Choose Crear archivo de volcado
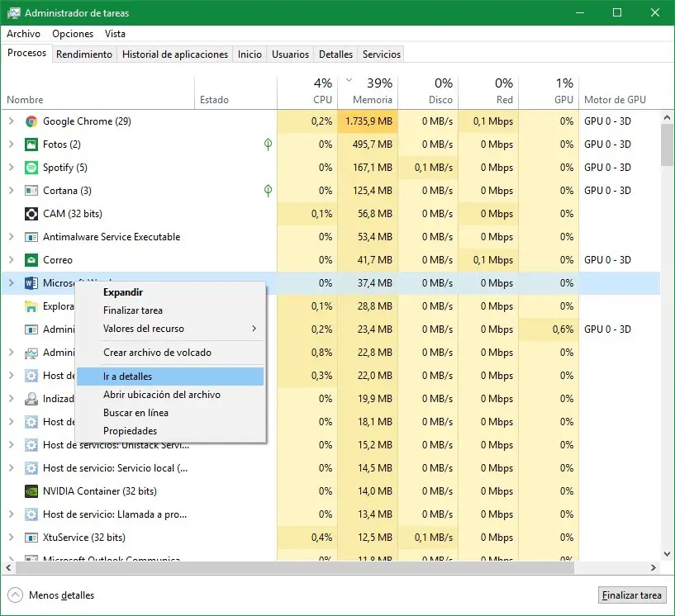The height and width of the screenshot is (616, 675). click(x=169, y=353)
